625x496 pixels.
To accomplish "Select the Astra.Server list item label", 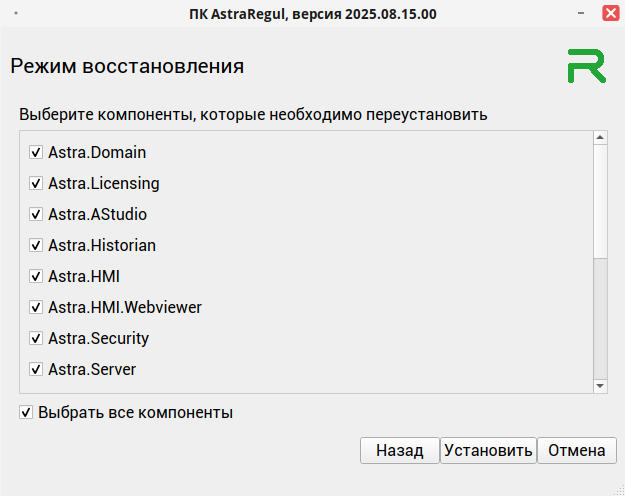I will pos(92,370).
